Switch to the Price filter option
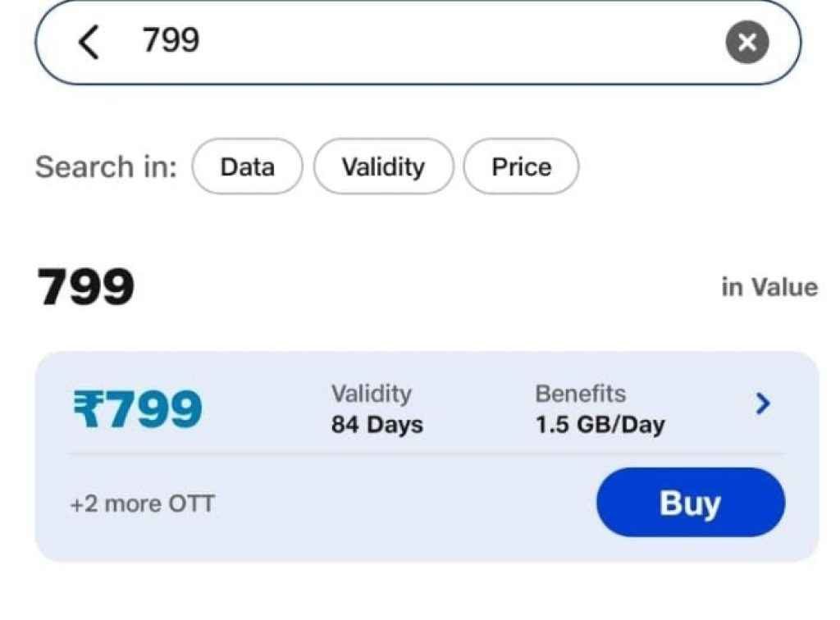This screenshot has width=840, height=620. 521,166
